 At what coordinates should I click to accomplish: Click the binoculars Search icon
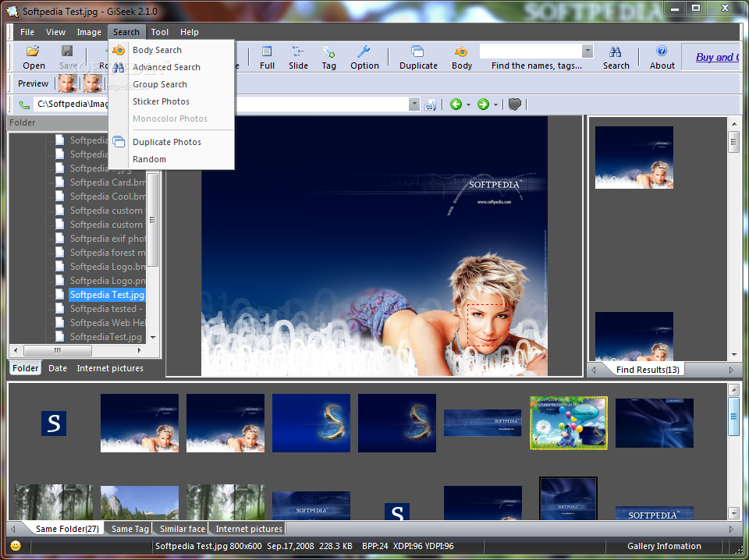click(616, 51)
